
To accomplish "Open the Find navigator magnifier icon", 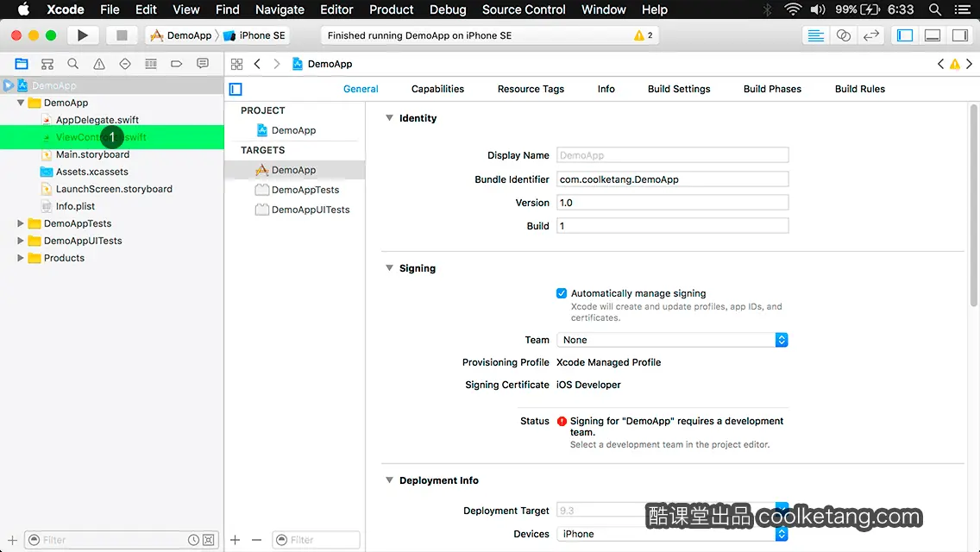I will tap(73, 64).
